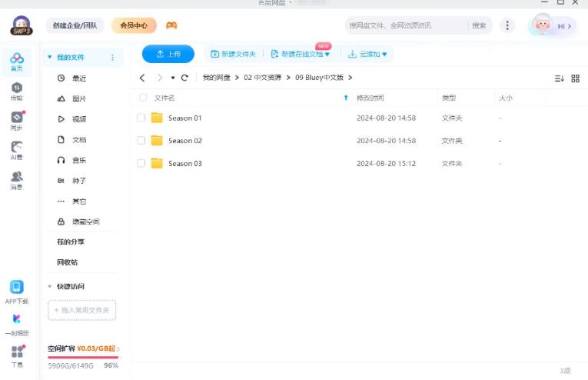Expand chevron after 我的网盘 breadcrumb

237,78
